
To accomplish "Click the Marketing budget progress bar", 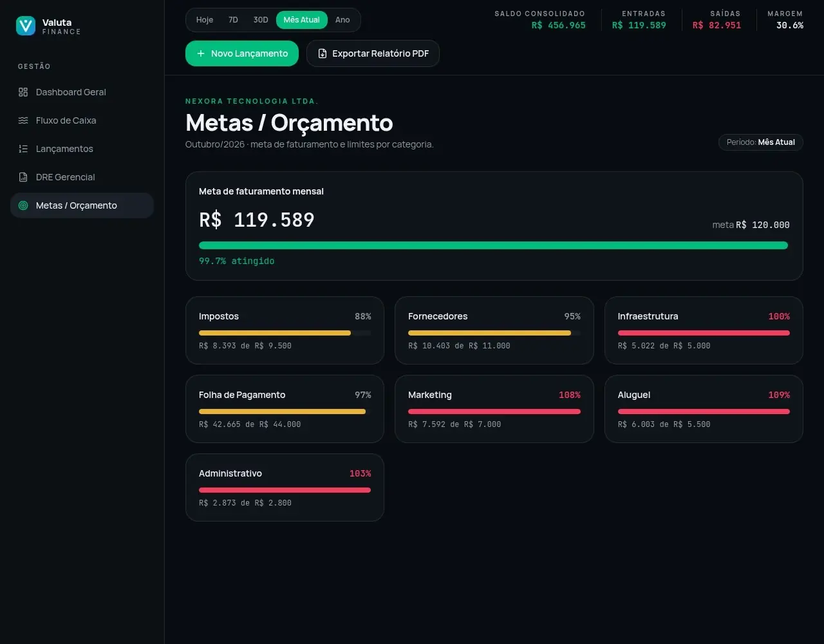I will click(494, 412).
